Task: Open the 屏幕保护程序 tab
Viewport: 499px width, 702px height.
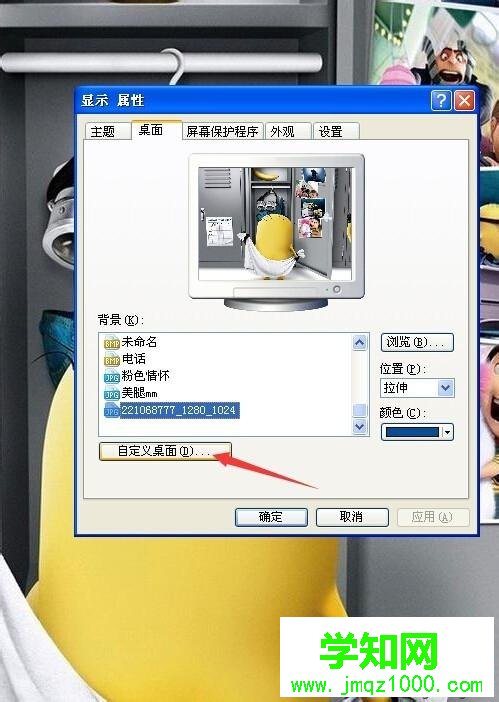Action: point(222,132)
